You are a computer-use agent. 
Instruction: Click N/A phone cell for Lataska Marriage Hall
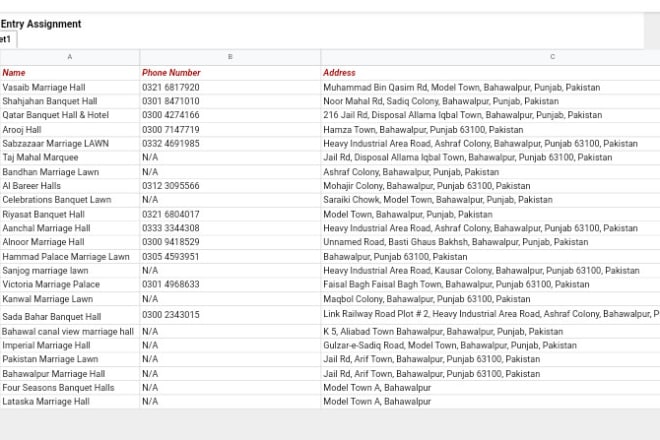click(230, 402)
